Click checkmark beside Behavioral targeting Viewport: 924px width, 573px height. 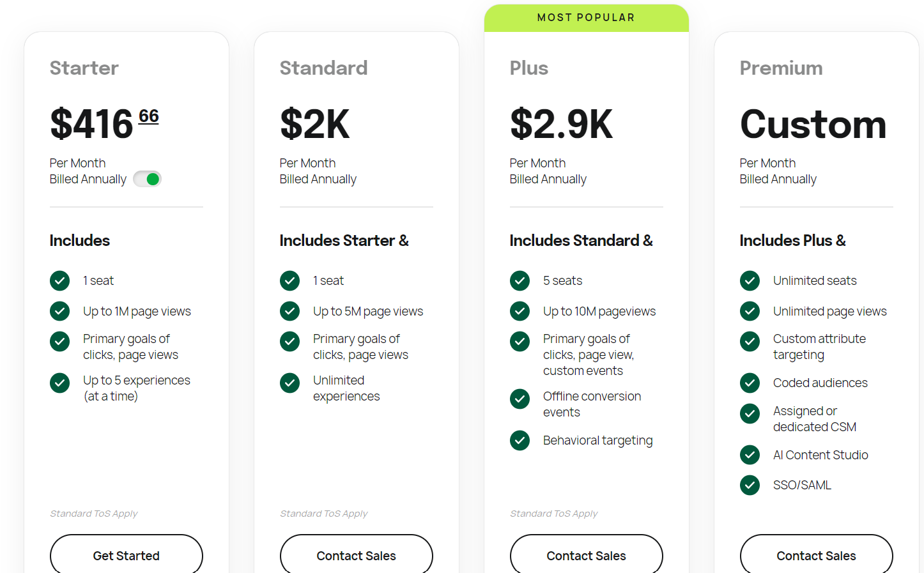520,440
